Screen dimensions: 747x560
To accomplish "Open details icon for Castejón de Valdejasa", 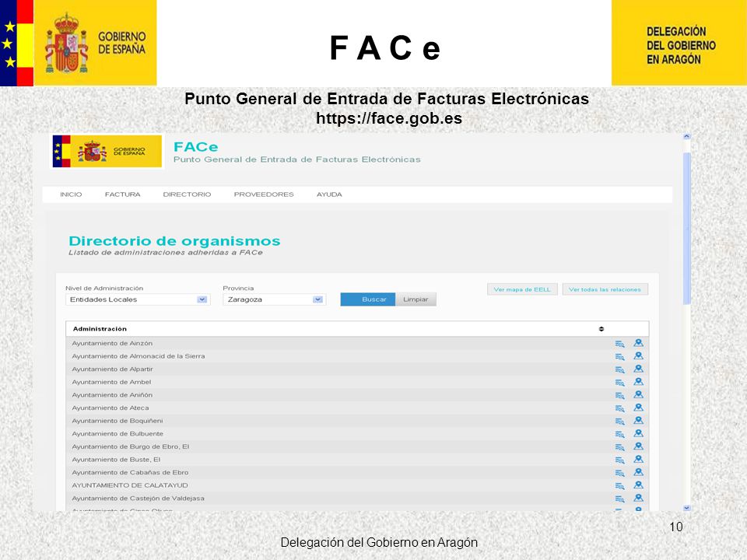I will tap(619, 499).
